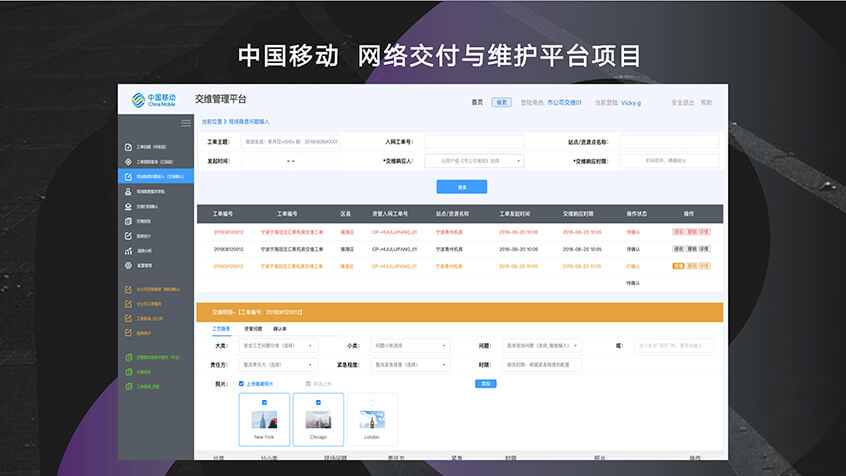
Task: Click the highlighted blue sidebar item's icon
Action: [128, 176]
